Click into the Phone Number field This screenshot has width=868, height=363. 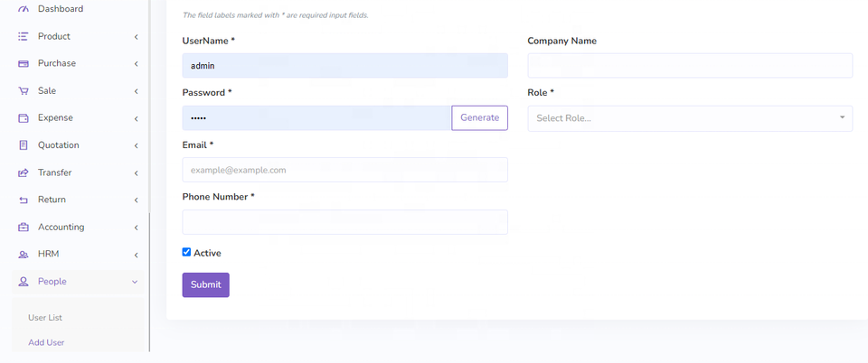(344, 222)
